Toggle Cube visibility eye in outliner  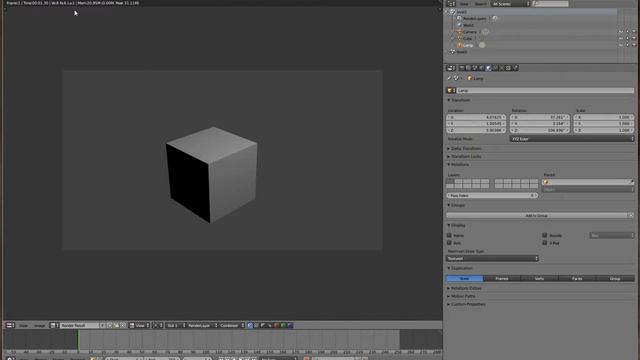click(x=621, y=38)
